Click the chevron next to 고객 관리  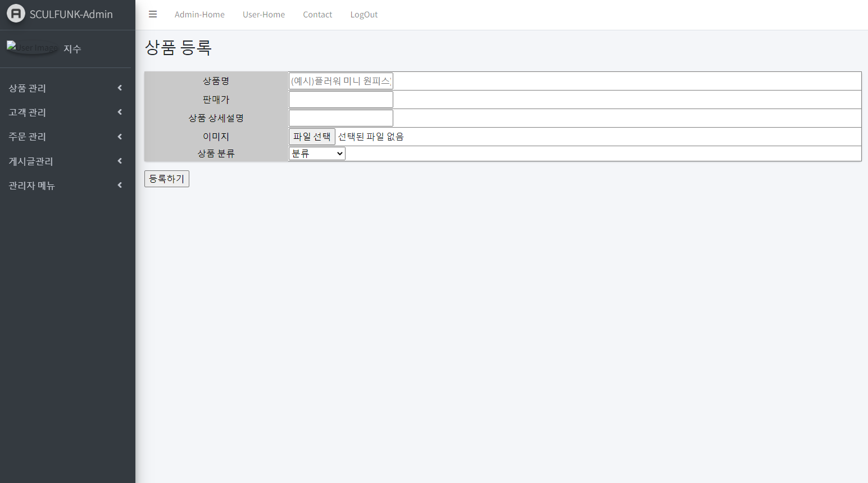pos(120,112)
